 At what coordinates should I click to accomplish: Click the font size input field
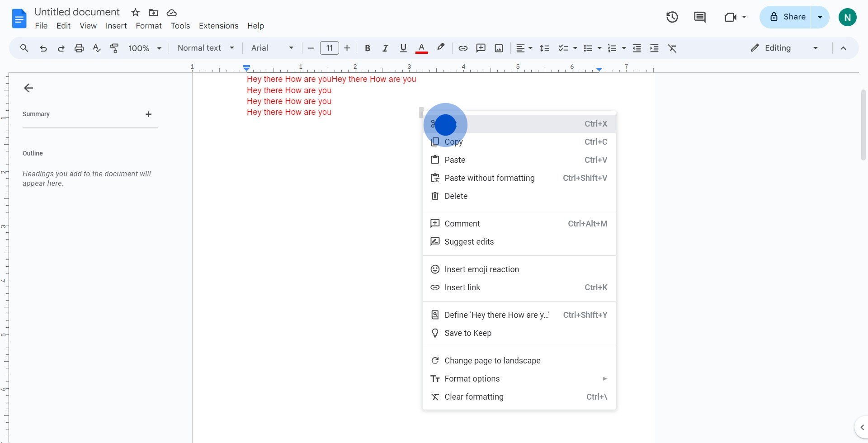point(330,48)
